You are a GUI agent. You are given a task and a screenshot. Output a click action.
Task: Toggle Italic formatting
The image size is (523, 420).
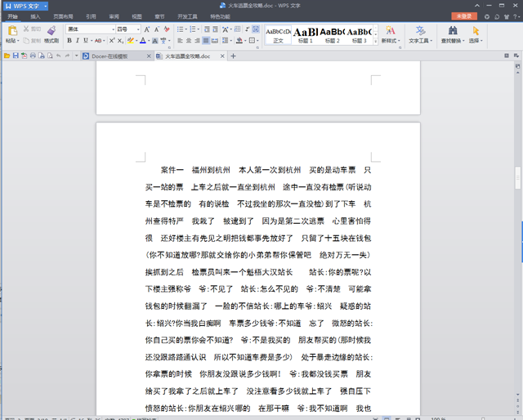pyautogui.click(x=78, y=40)
